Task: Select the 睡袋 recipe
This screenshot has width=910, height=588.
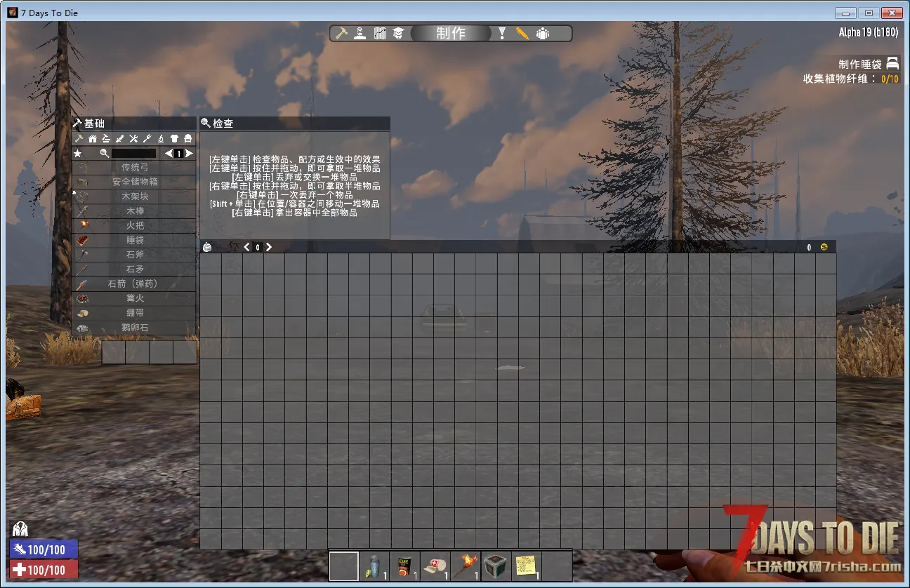Action: [x=134, y=240]
